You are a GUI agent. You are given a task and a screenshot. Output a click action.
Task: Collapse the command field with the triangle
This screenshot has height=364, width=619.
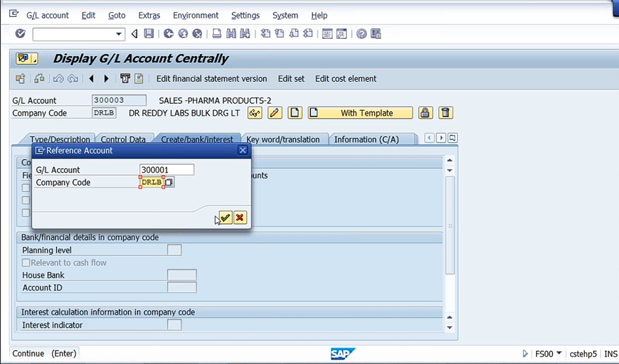pyautogui.click(x=134, y=34)
